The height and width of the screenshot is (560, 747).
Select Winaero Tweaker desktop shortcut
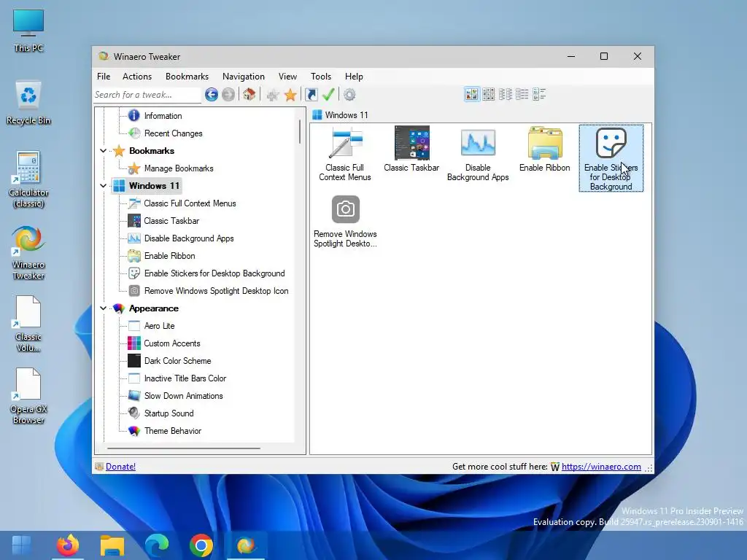point(28,252)
